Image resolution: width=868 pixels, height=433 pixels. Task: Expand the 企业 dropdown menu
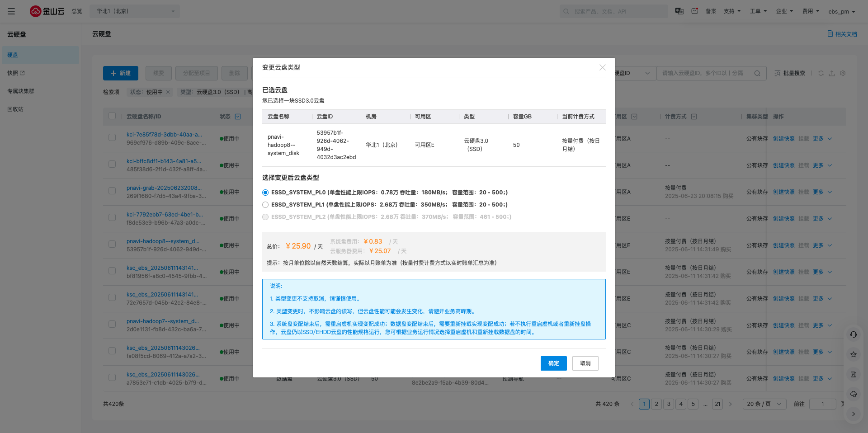pyautogui.click(x=785, y=11)
